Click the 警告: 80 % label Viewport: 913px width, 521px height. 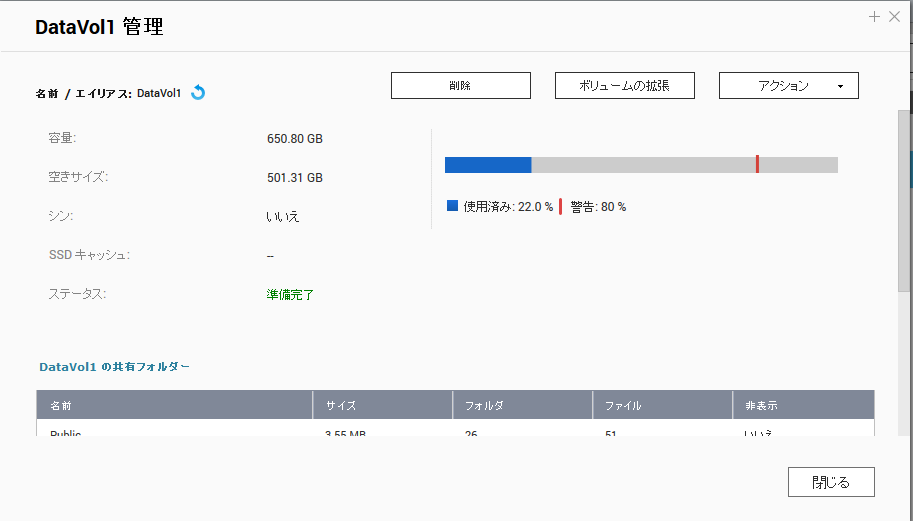click(x=598, y=207)
